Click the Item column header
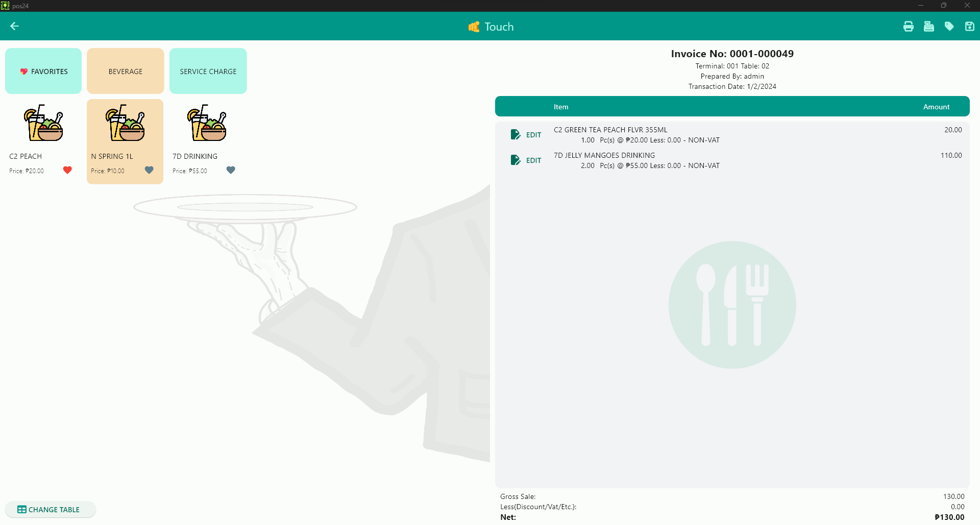The width and height of the screenshot is (980, 525). click(560, 107)
